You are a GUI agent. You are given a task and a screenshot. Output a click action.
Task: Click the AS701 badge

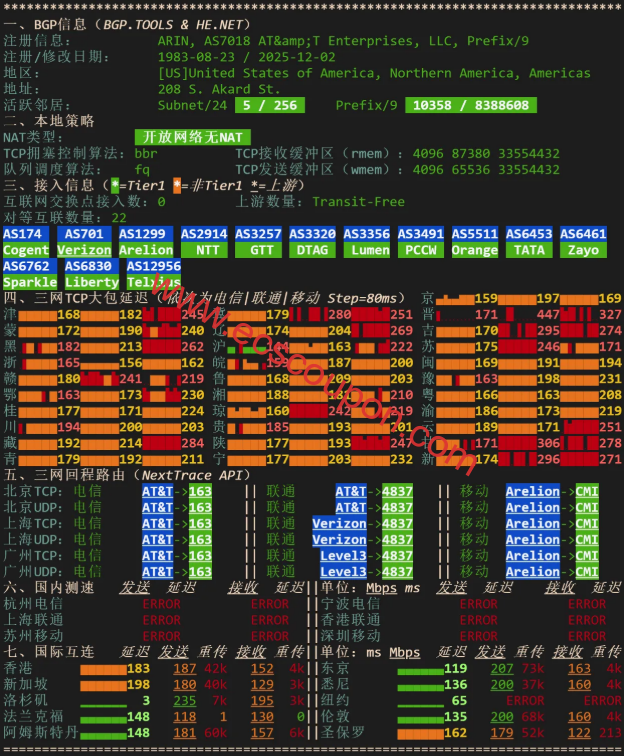coord(84,234)
